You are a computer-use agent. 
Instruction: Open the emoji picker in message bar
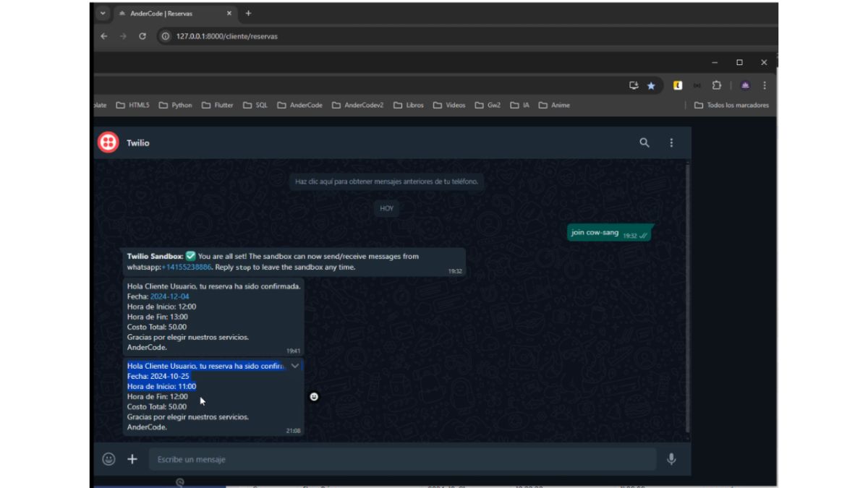pyautogui.click(x=109, y=459)
